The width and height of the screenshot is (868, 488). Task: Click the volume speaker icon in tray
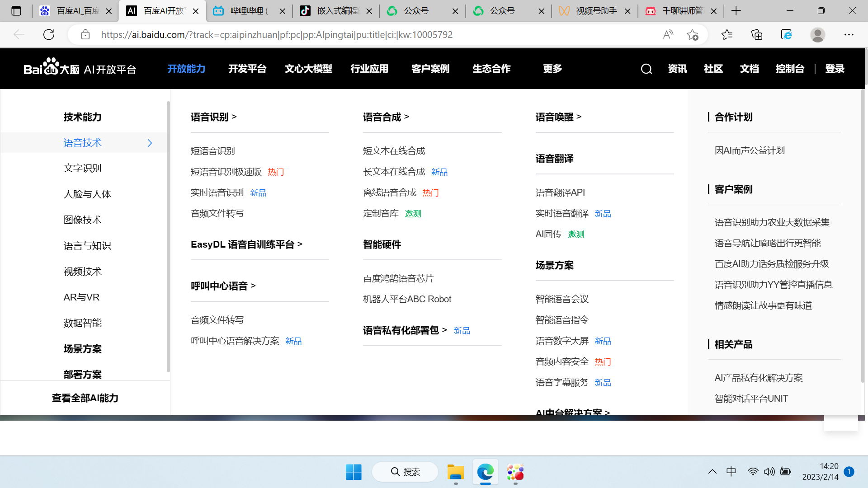pyautogui.click(x=769, y=472)
